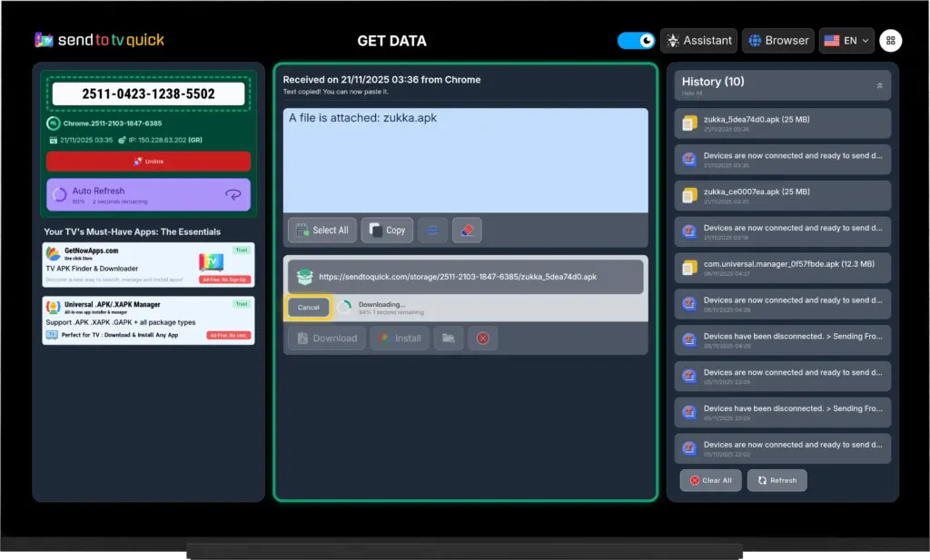Open the EN language dropdown
Image resolution: width=930 pixels, height=560 pixels.
(846, 41)
